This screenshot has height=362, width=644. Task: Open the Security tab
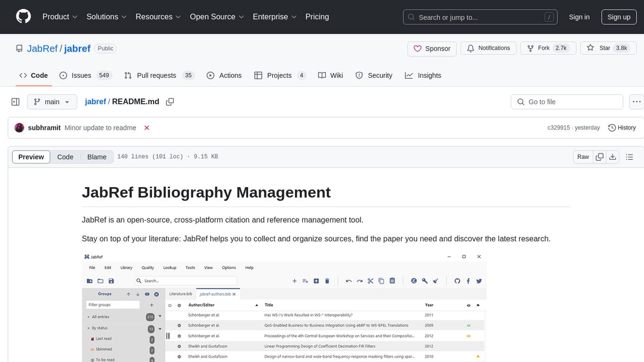click(374, 75)
